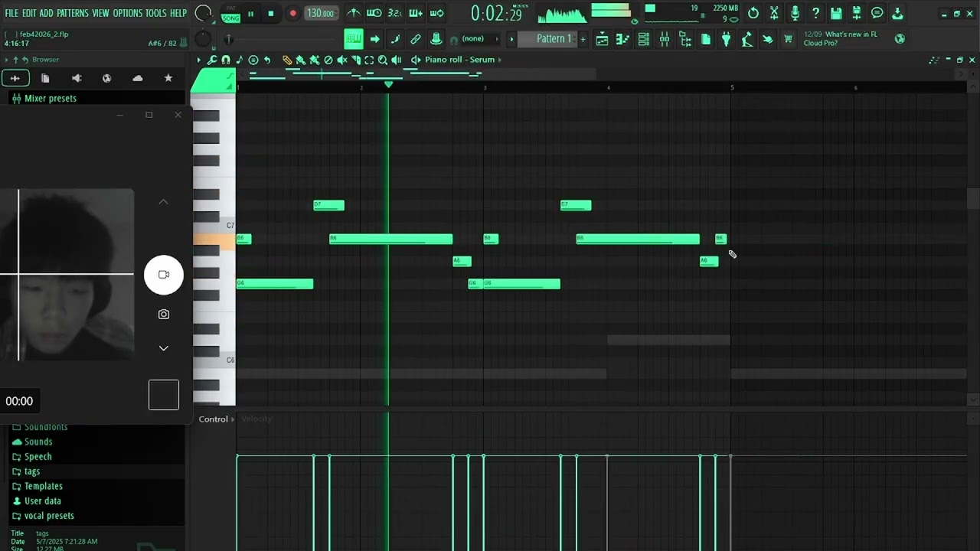Select the Templates browser folder
The width and height of the screenshot is (980, 551).
(x=44, y=486)
